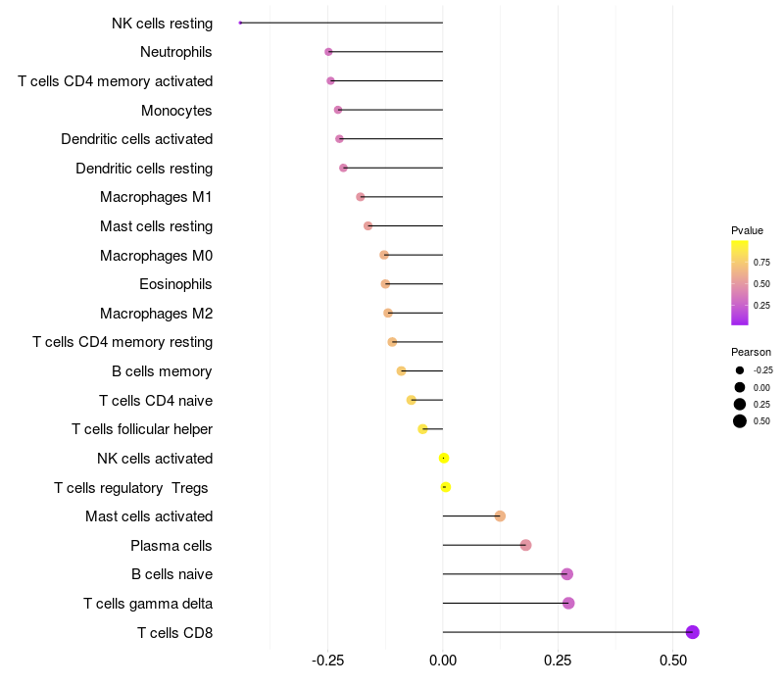Click the T cells CD8 data point
Viewport: 784px width, 686px height.
tap(693, 632)
